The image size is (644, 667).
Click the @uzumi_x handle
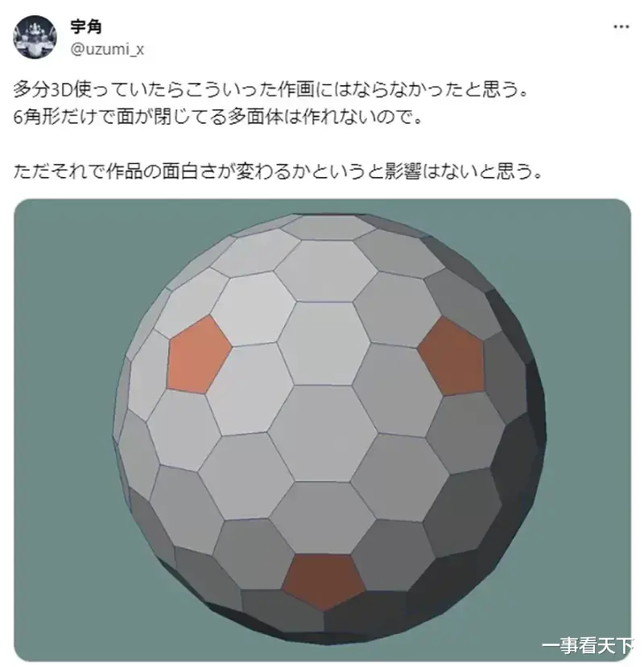(107, 50)
